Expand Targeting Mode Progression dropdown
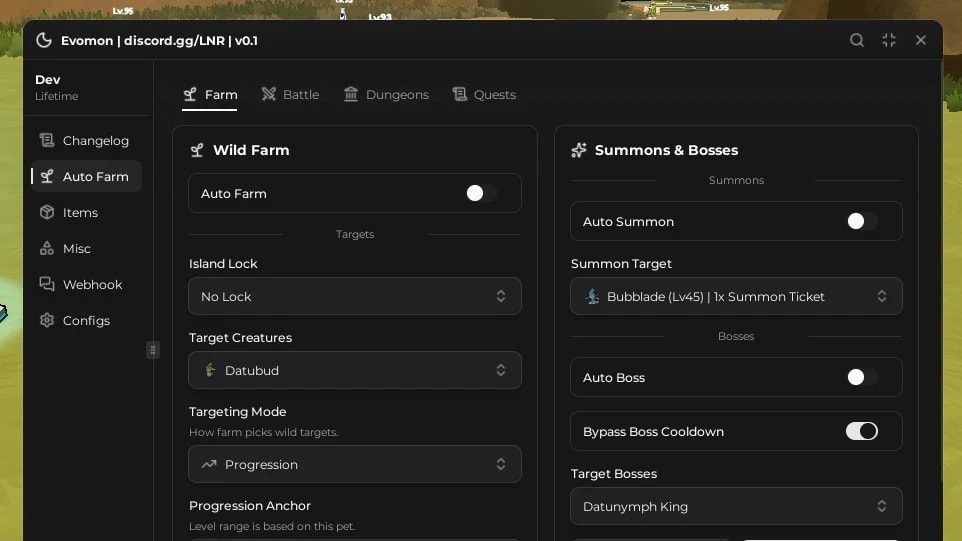 pyautogui.click(x=355, y=464)
